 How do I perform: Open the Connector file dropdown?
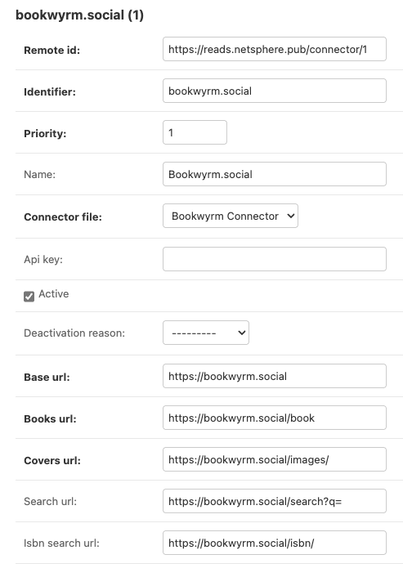pos(230,216)
